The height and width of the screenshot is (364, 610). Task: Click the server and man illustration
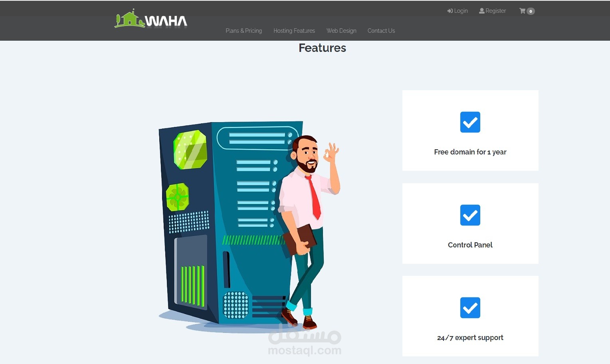tap(249, 227)
